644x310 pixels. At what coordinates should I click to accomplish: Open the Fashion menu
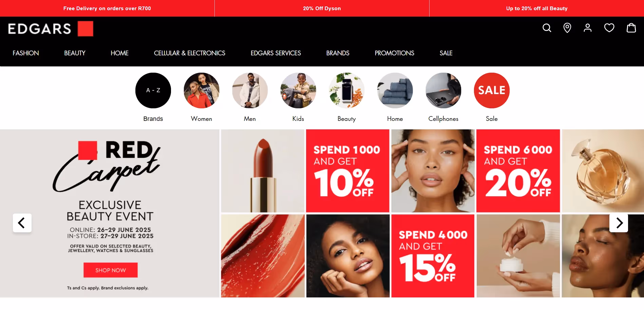tap(26, 53)
